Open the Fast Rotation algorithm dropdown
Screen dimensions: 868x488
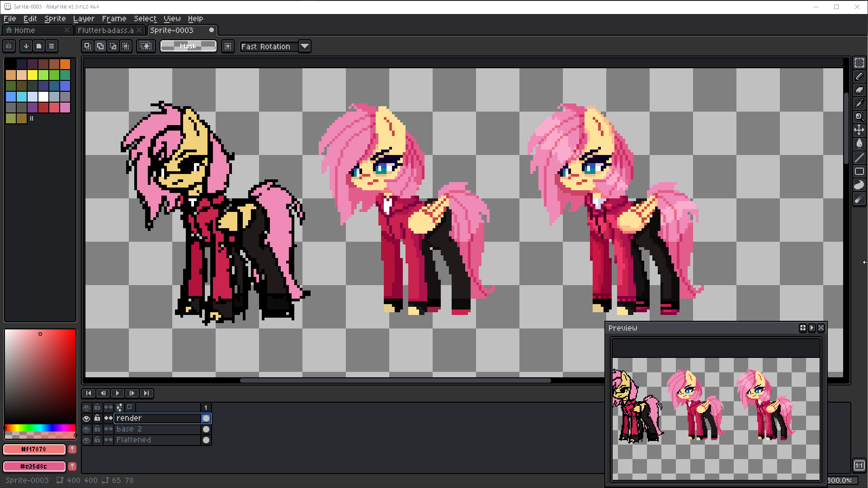[305, 46]
